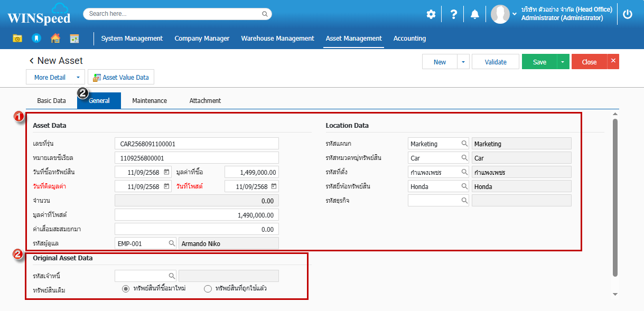
Task: Click the Validate button
Action: point(495,62)
